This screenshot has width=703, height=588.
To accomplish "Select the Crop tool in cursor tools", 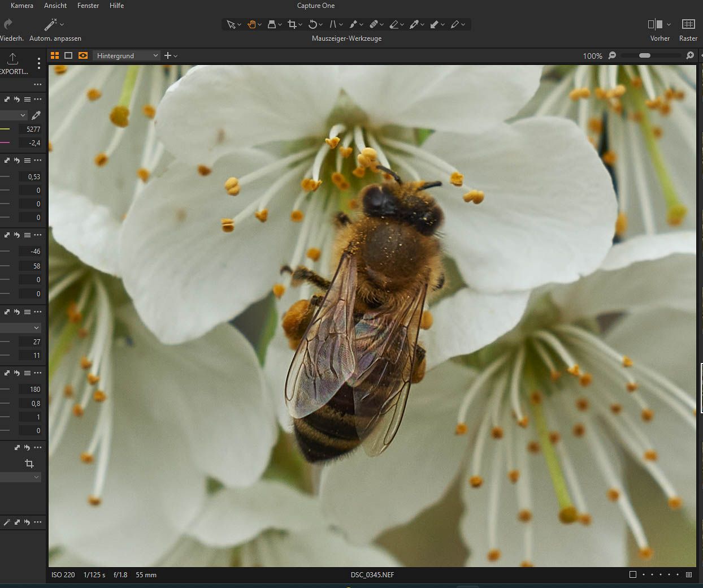I will tap(292, 24).
